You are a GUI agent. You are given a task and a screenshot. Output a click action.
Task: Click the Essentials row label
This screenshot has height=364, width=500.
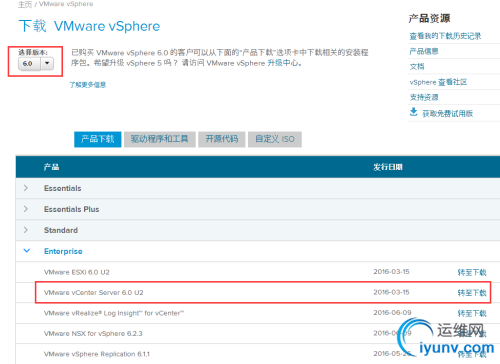pyautogui.click(x=63, y=188)
